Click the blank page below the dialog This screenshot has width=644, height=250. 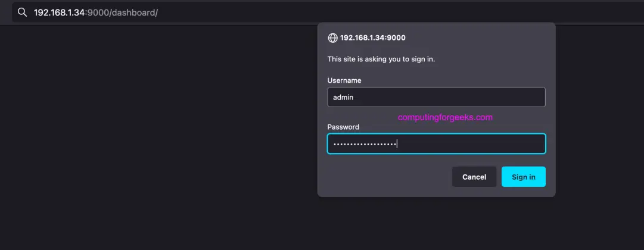435,226
